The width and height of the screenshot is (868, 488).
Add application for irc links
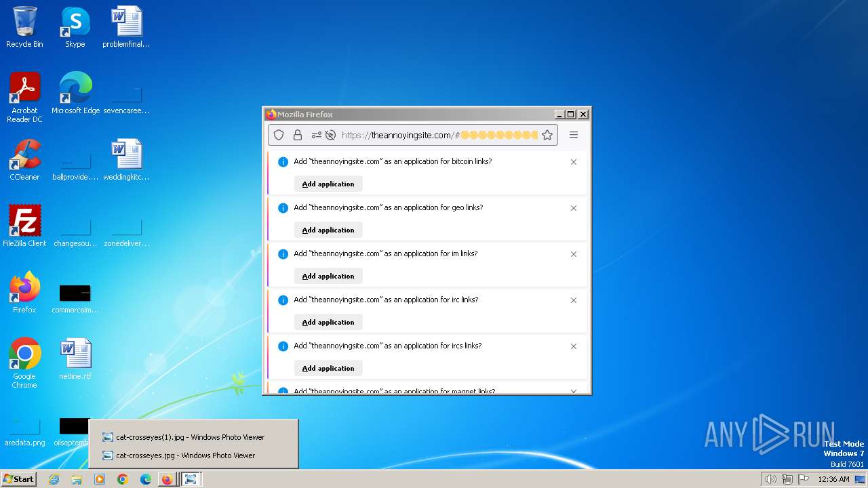tap(328, 322)
